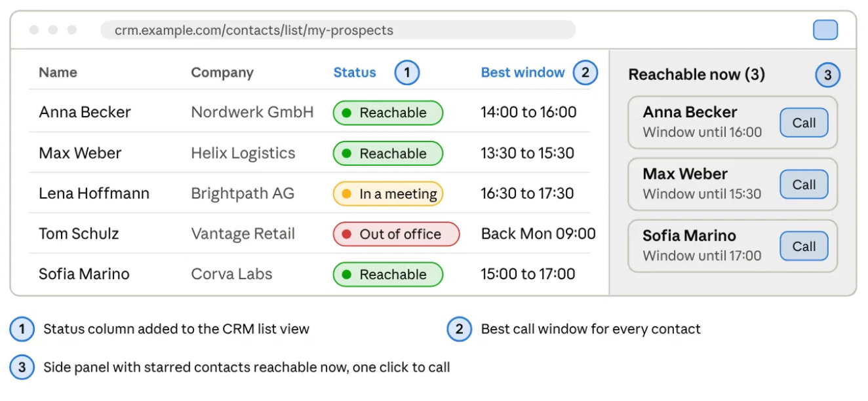
Task: Click the blue browser extension icon
Action: point(825,30)
